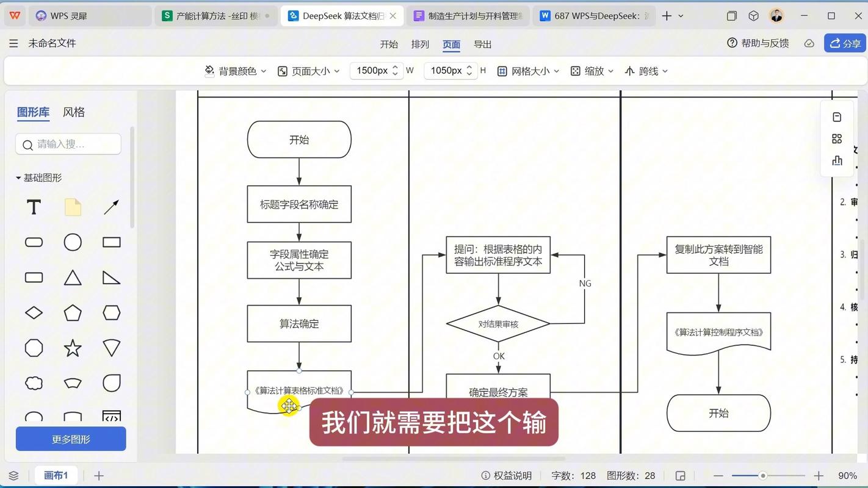The image size is (868, 488).
Task: Click the grid size icon
Action: pos(502,71)
